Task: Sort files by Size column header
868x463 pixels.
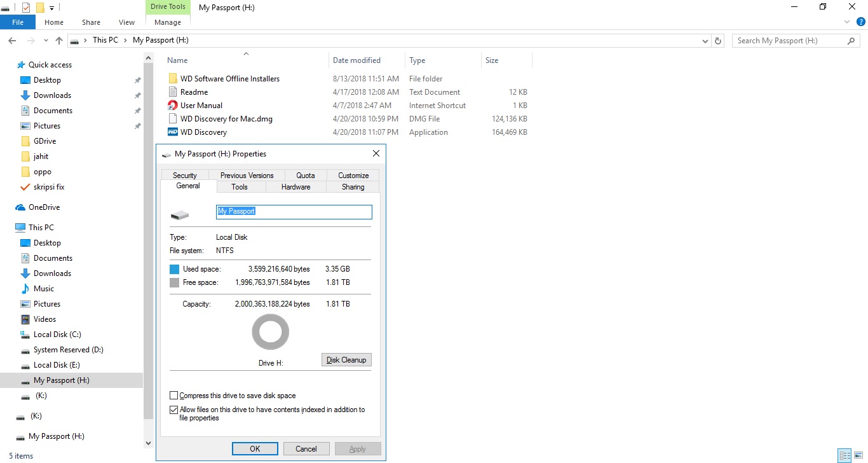Action: pyautogui.click(x=506, y=60)
